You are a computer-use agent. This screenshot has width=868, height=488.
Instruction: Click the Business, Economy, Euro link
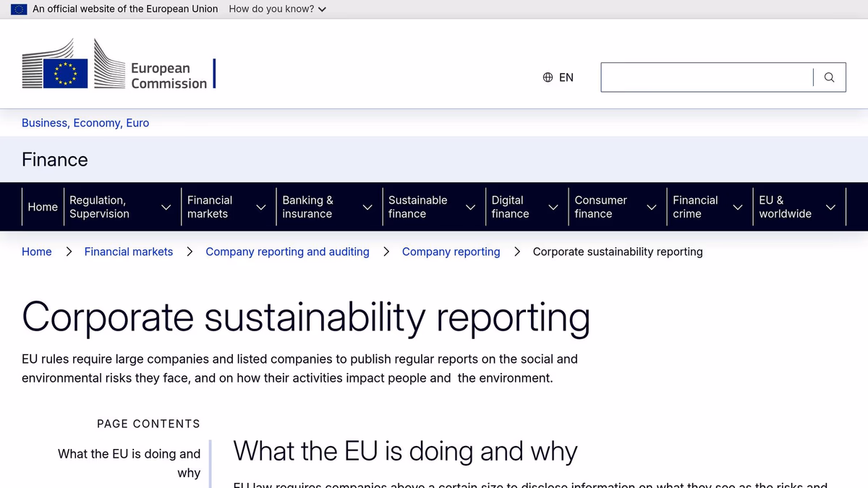[x=85, y=123]
